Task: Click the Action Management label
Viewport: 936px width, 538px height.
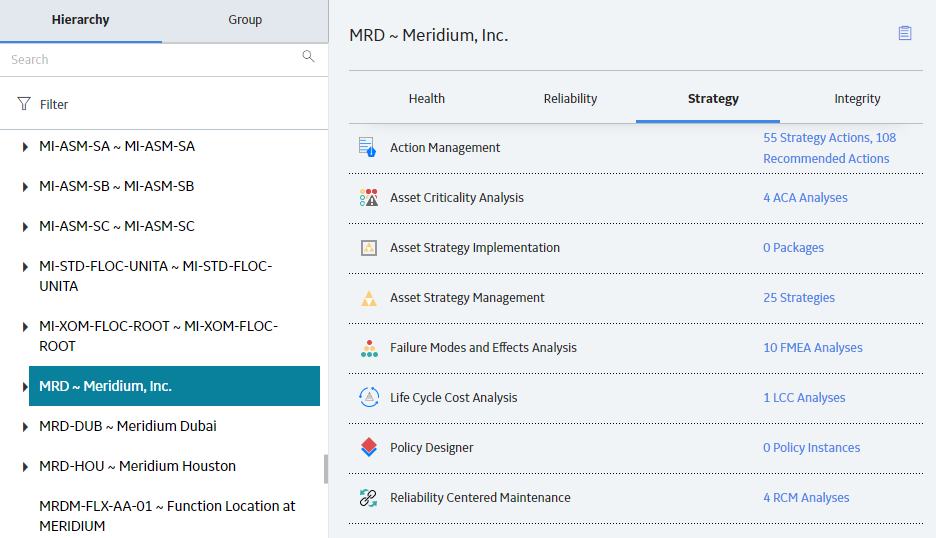Action: coord(445,147)
